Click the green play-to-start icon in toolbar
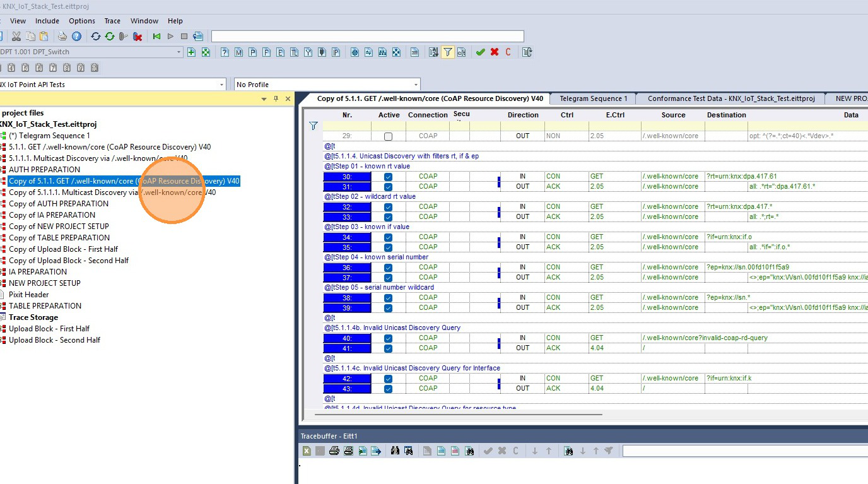The image size is (868, 484). click(156, 37)
